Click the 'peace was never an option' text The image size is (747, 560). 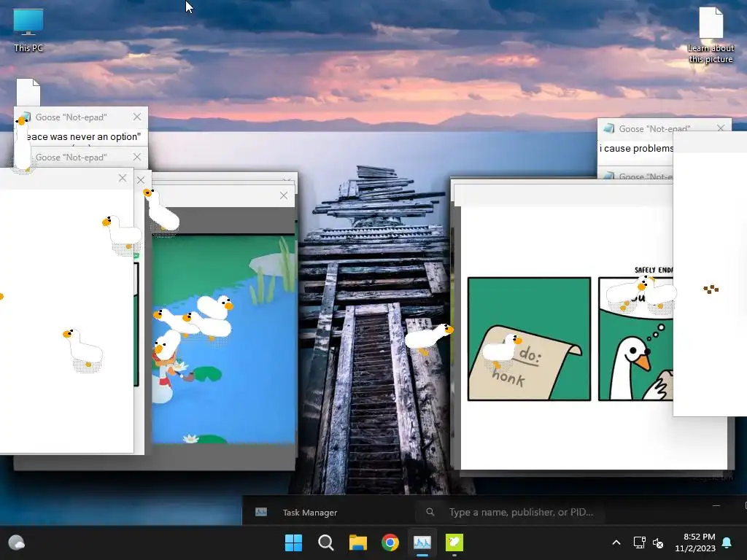click(x=83, y=136)
